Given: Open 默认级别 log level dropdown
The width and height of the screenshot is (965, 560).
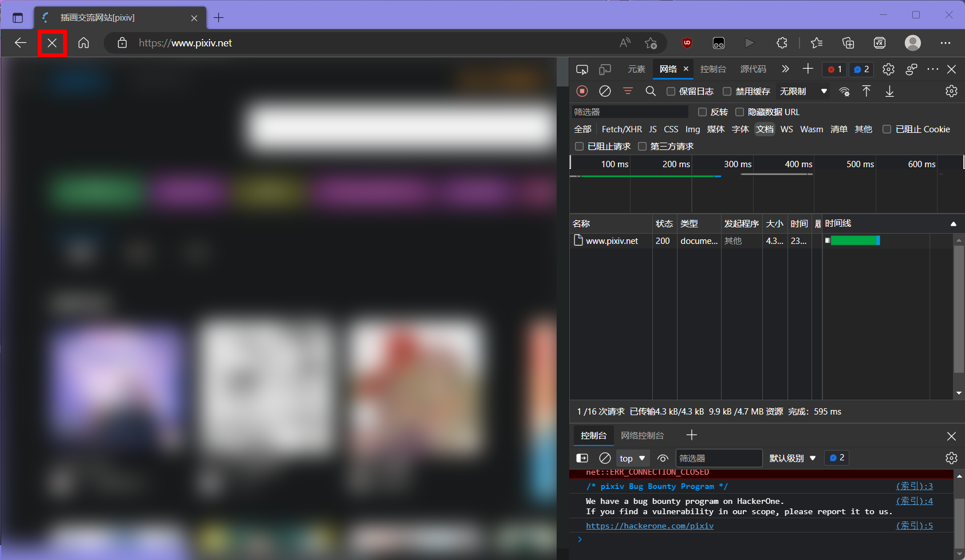Looking at the screenshot, I should 793,458.
